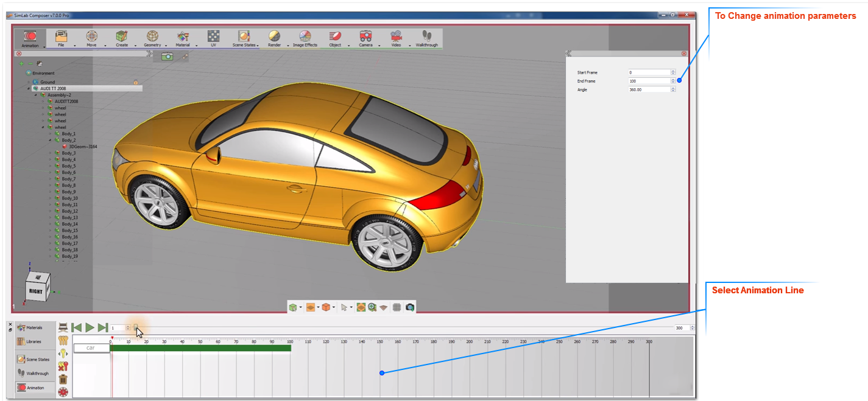Select the 3DGeom~3164 tree item
868x401 pixels.
pyautogui.click(x=83, y=147)
